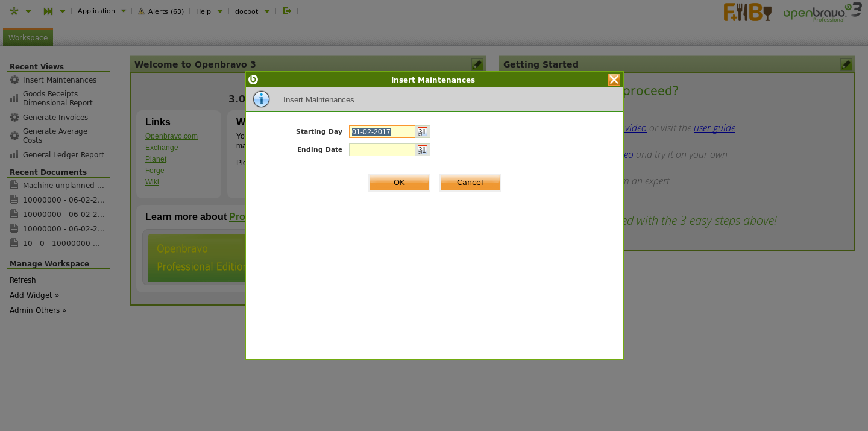Switch to the Workspace tab
The width and height of the screenshot is (868, 431).
(x=28, y=37)
